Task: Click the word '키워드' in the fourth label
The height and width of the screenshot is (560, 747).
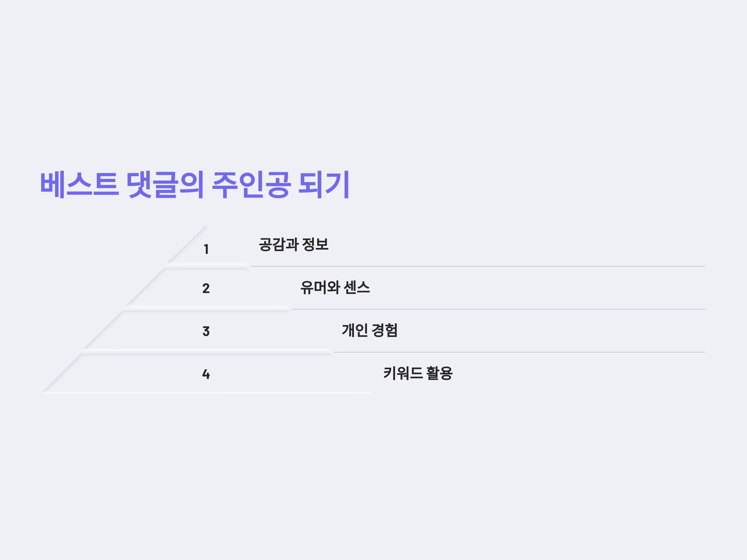Action: point(403,373)
